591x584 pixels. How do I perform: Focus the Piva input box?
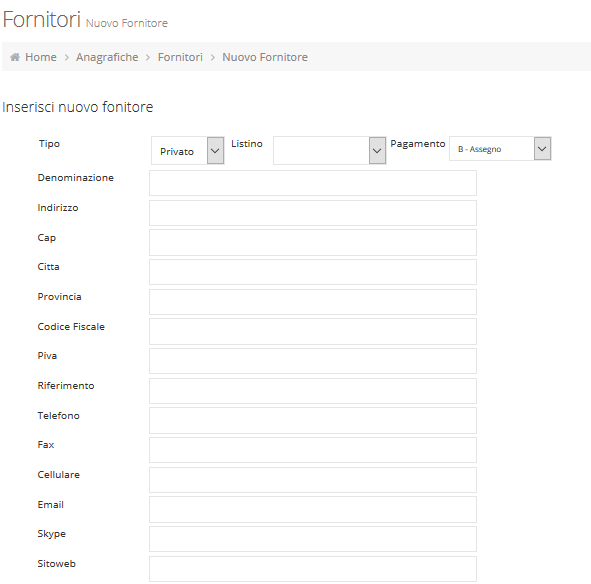(313, 361)
